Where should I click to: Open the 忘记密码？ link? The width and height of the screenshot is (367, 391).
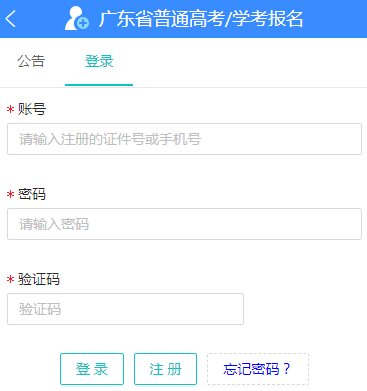coord(258,369)
